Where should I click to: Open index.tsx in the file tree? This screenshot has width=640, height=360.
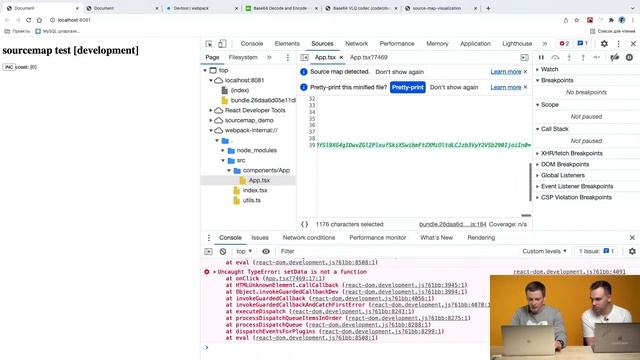point(255,190)
